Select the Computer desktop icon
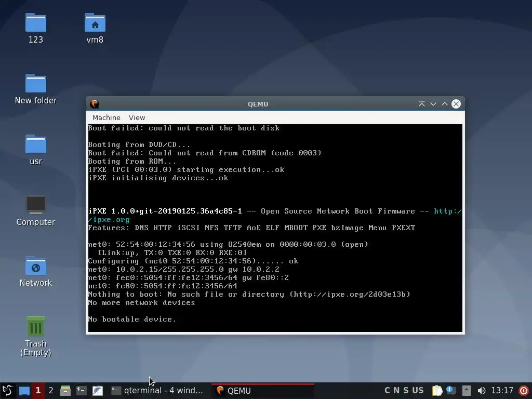This screenshot has height=399, width=532. click(36, 211)
